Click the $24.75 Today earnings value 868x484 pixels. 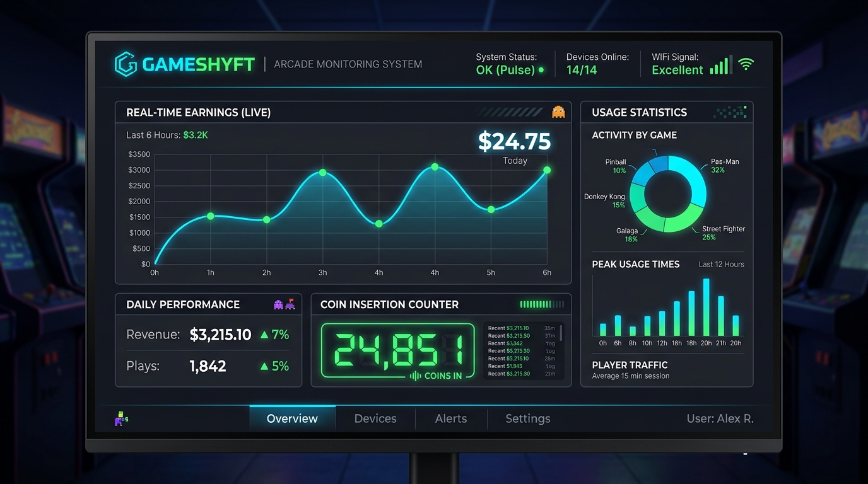tap(514, 141)
